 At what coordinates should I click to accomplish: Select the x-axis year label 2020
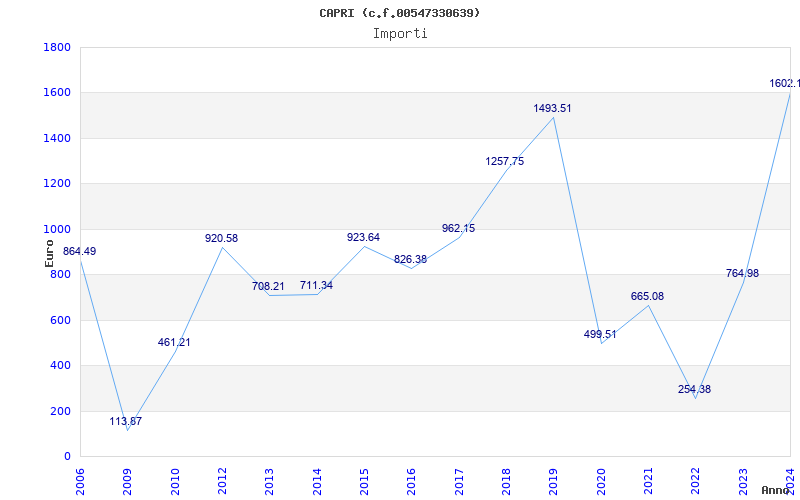point(601,482)
